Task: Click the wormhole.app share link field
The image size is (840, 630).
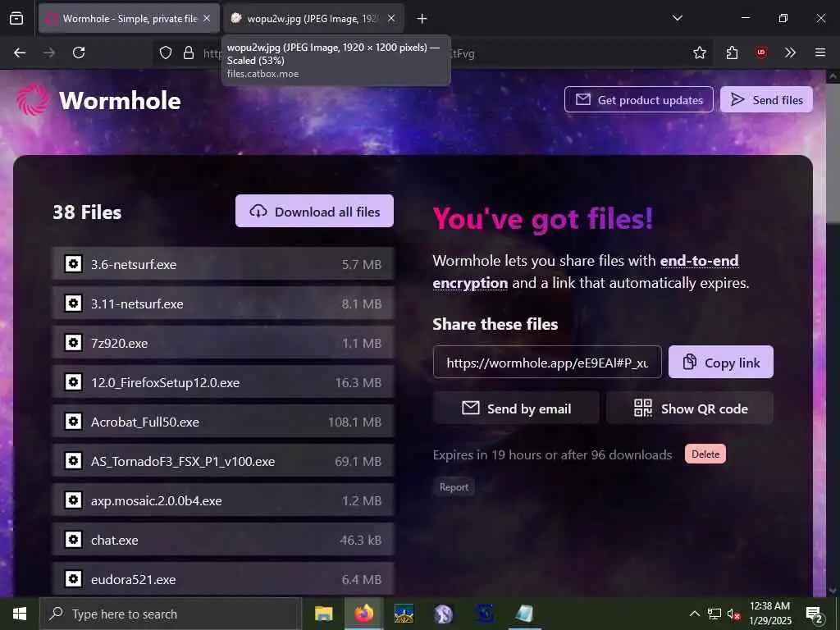Action: point(547,362)
